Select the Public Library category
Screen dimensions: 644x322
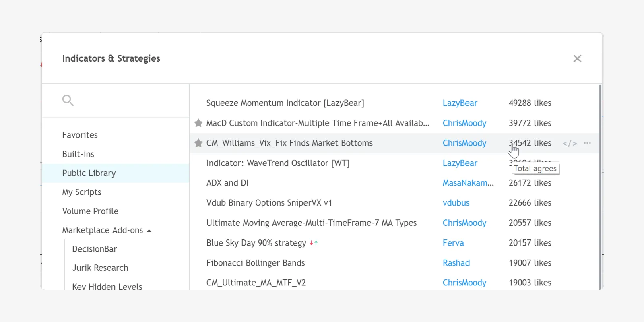click(x=89, y=173)
